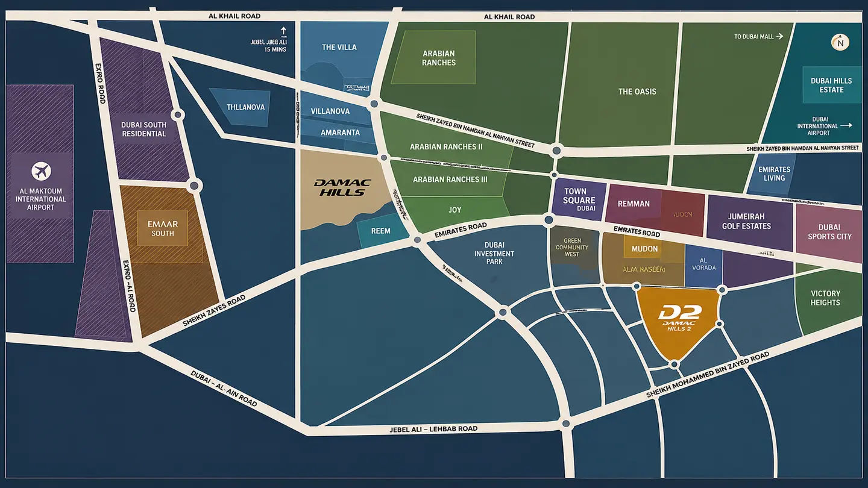Click the "DUBAI – AL AIN ROAD" label
The width and height of the screenshot is (868, 488).
(x=224, y=389)
